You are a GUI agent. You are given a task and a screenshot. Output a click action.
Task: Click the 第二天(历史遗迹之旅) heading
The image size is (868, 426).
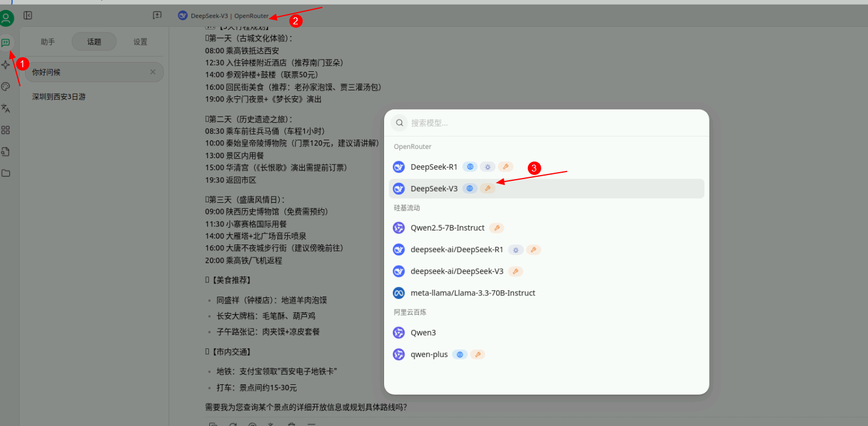[x=248, y=119]
